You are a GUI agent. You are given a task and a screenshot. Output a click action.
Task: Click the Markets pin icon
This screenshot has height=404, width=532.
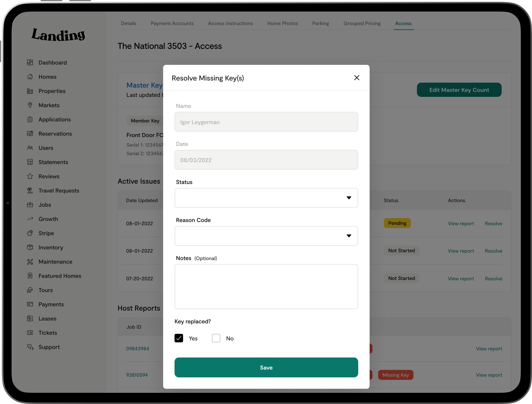pyautogui.click(x=30, y=105)
